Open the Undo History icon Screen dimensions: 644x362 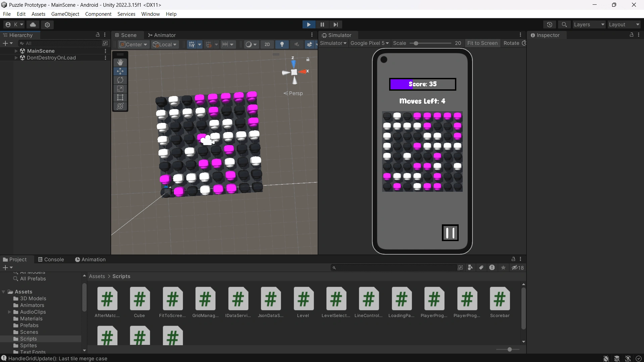(x=549, y=25)
